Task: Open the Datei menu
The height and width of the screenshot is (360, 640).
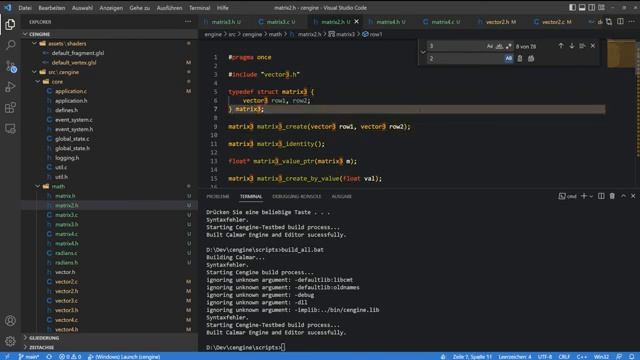Action: pyautogui.click(x=25, y=8)
